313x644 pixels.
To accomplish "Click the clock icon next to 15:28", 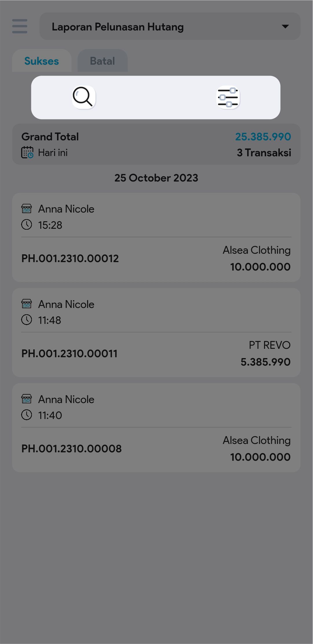I will [27, 225].
